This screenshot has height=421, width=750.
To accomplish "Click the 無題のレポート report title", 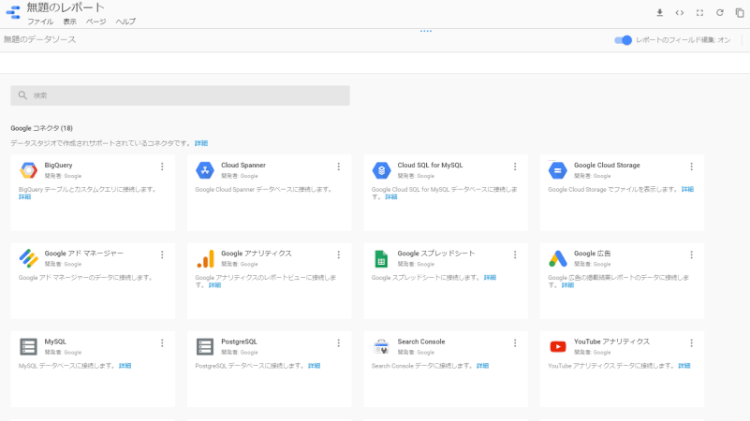I will [x=66, y=8].
